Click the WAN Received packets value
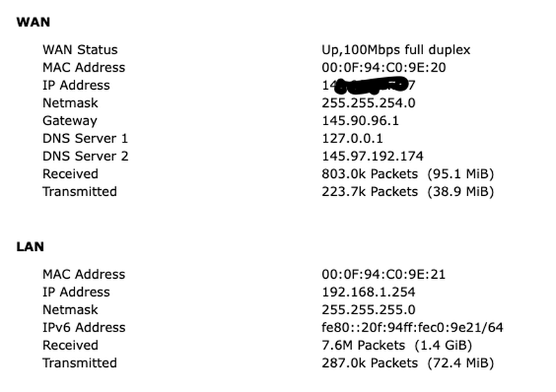556x392 pixels. pyautogui.click(x=408, y=174)
